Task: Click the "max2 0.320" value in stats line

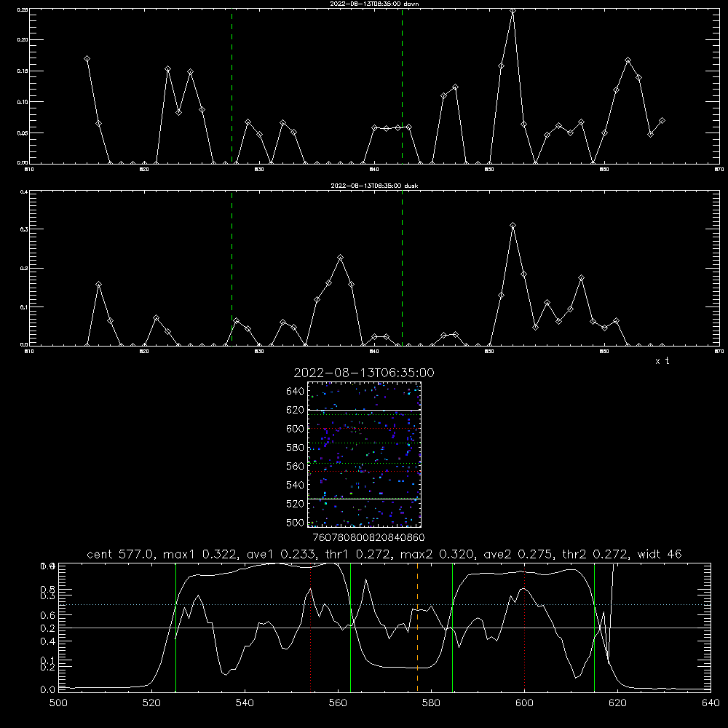Action: pos(438,554)
